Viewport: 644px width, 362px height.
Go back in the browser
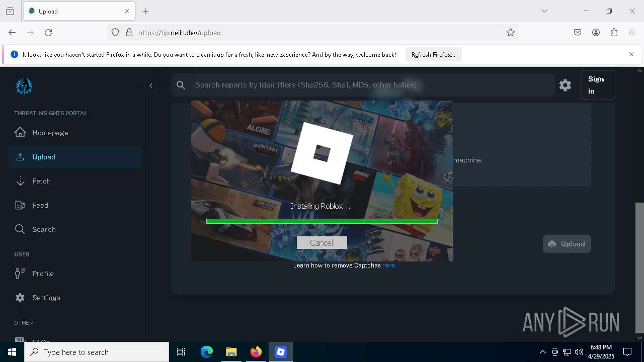(x=12, y=32)
